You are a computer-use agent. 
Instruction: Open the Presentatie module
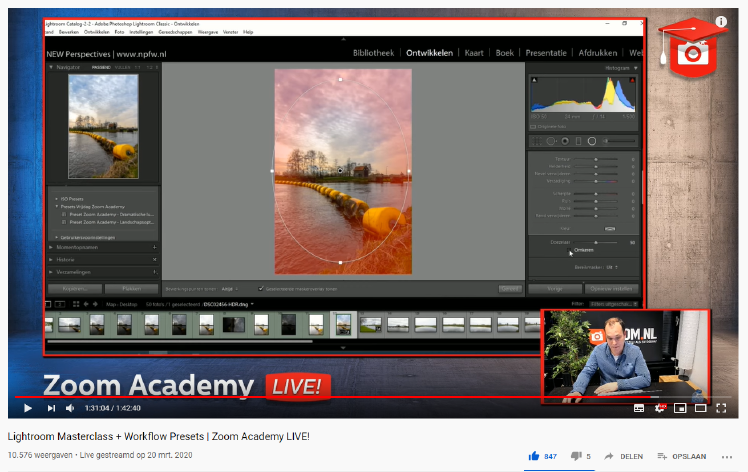coord(546,53)
